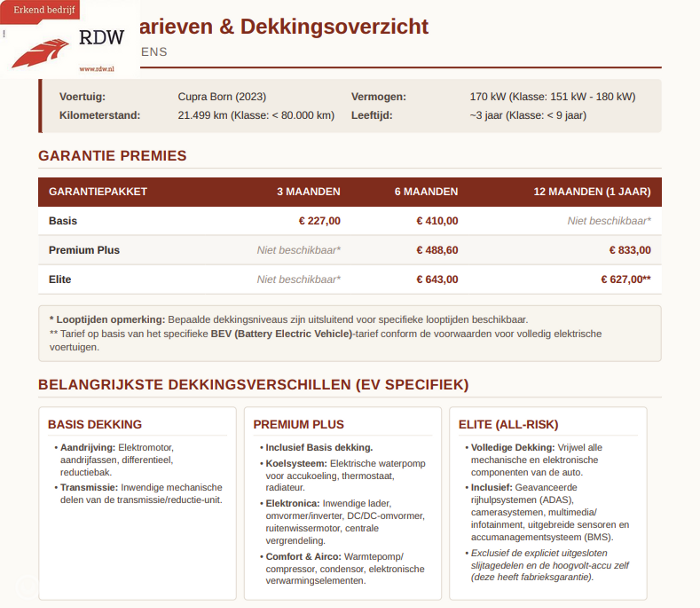Image resolution: width=700 pixels, height=608 pixels.
Task: Click the 'Elektronica:' bullet label
Action: coord(292,503)
